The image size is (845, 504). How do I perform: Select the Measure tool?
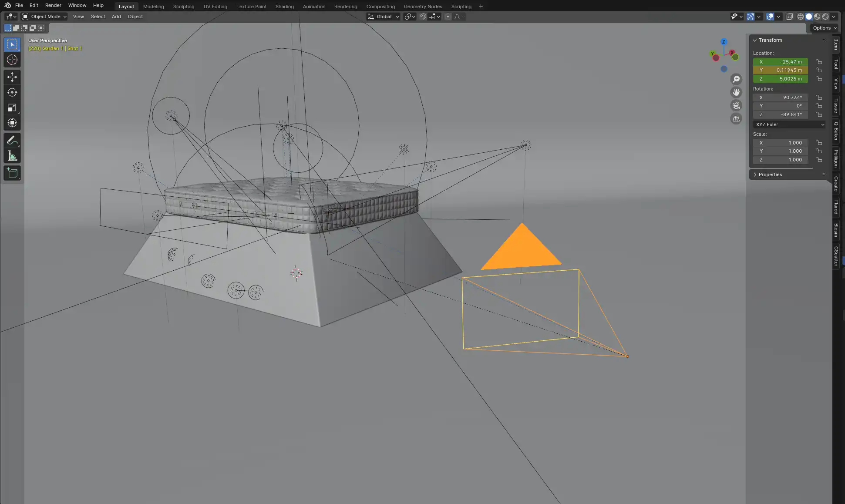12,156
